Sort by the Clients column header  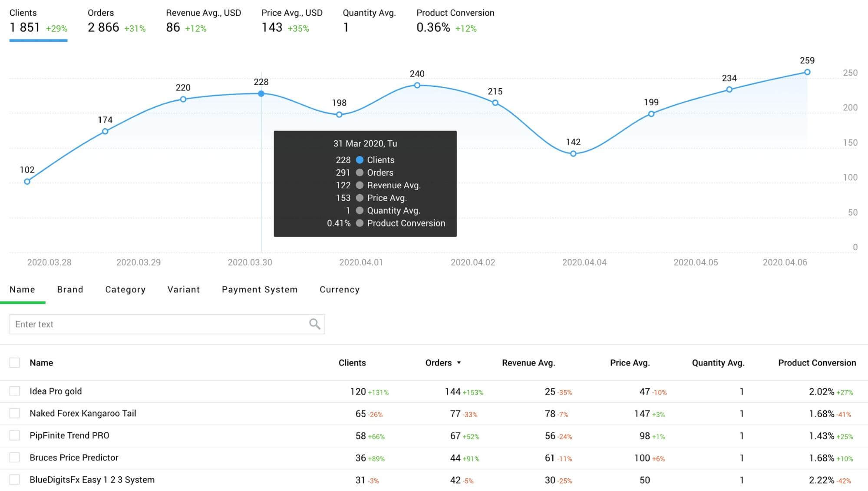(x=352, y=363)
